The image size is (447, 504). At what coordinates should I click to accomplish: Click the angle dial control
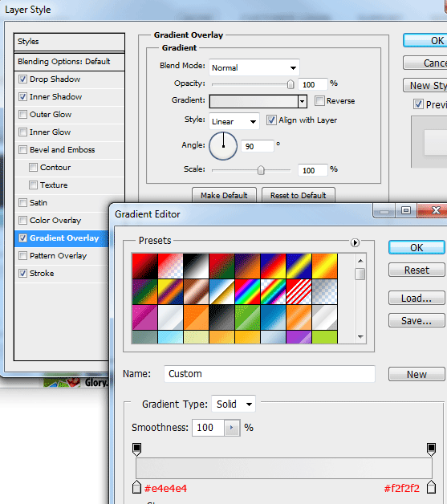tap(223, 146)
